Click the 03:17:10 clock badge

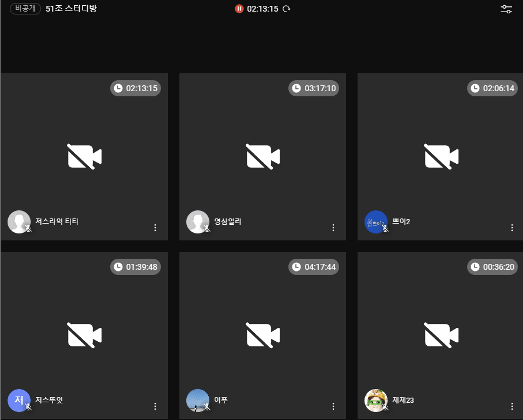(314, 88)
